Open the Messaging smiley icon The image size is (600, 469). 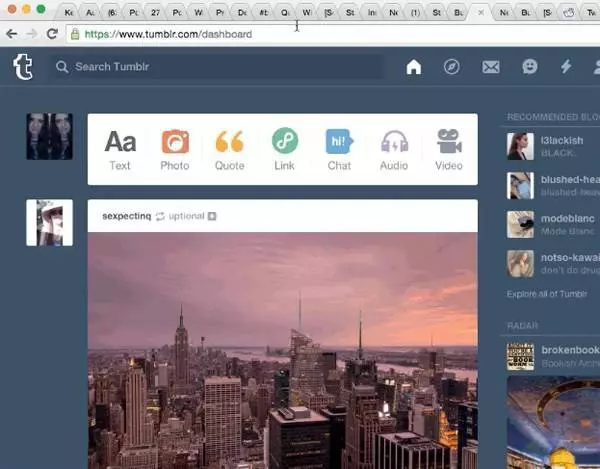click(x=530, y=67)
